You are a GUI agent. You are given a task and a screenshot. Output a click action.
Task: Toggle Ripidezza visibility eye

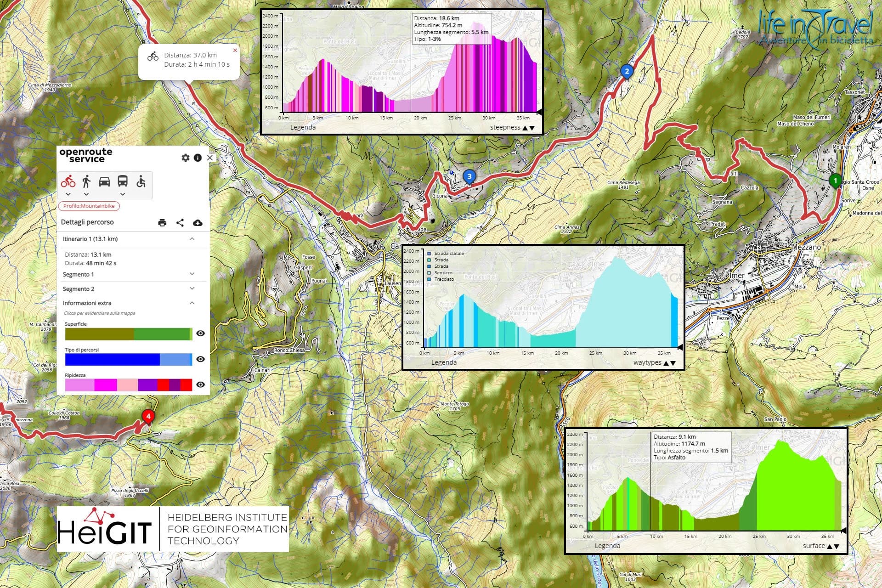pyautogui.click(x=200, y=385)
